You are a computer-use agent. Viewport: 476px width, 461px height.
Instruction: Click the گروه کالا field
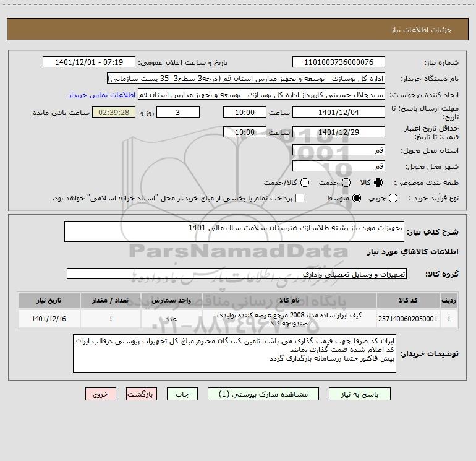[237, 274]
